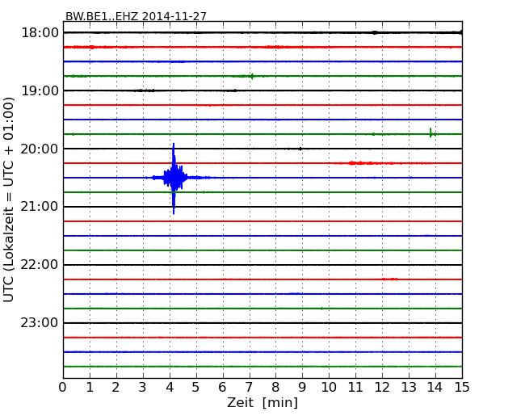
Task: Click the x-axis tick label 10
Action: coord(329,388)
